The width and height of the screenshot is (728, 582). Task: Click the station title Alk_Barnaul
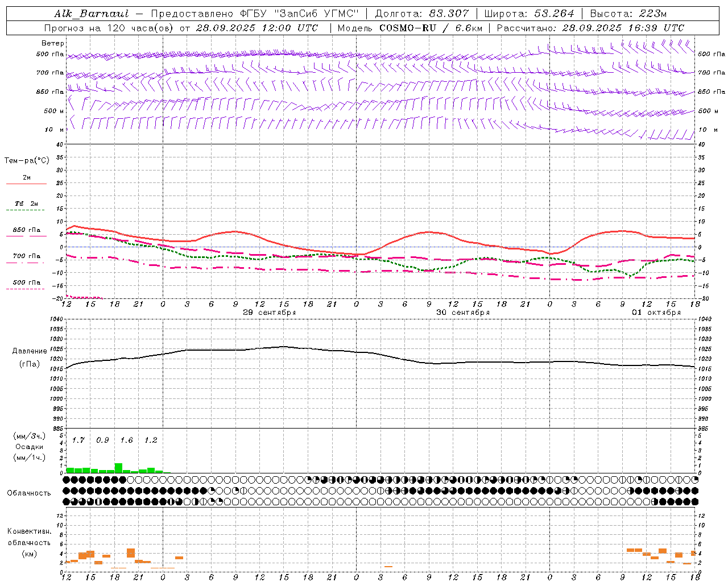[x=92, y=14]
